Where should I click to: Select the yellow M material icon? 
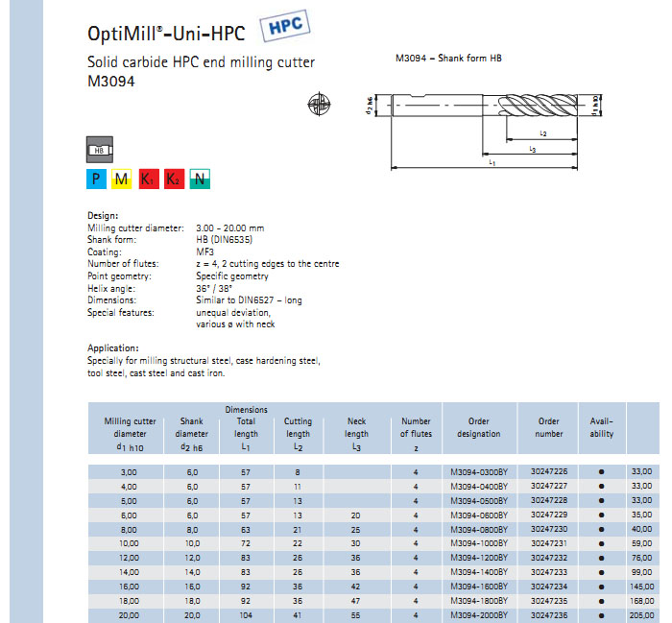122,179
